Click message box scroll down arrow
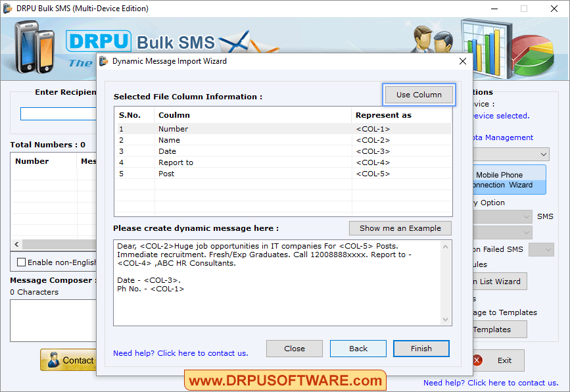The image size is (570, 392). pos(445,319)
